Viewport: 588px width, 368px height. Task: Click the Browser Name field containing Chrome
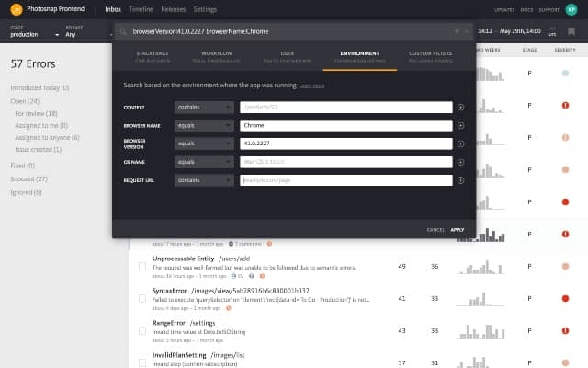coord(346,125)
